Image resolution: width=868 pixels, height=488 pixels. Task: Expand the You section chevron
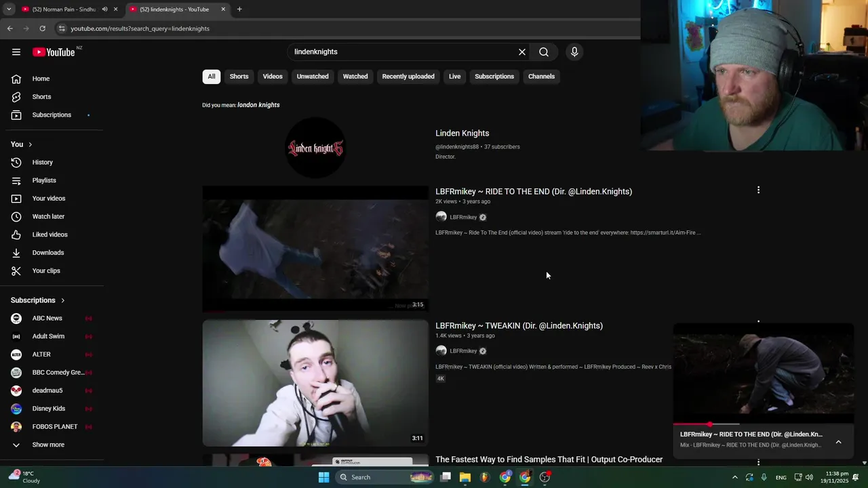pyautogui.click(x=30, y=144)
